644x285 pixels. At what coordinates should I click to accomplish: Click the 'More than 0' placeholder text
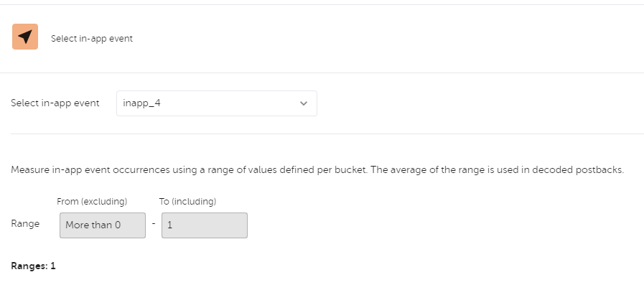click(x=93, y=225)
